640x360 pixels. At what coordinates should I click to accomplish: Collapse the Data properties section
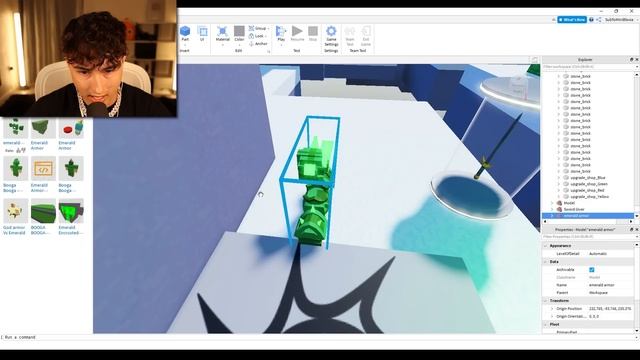(545, 262)
